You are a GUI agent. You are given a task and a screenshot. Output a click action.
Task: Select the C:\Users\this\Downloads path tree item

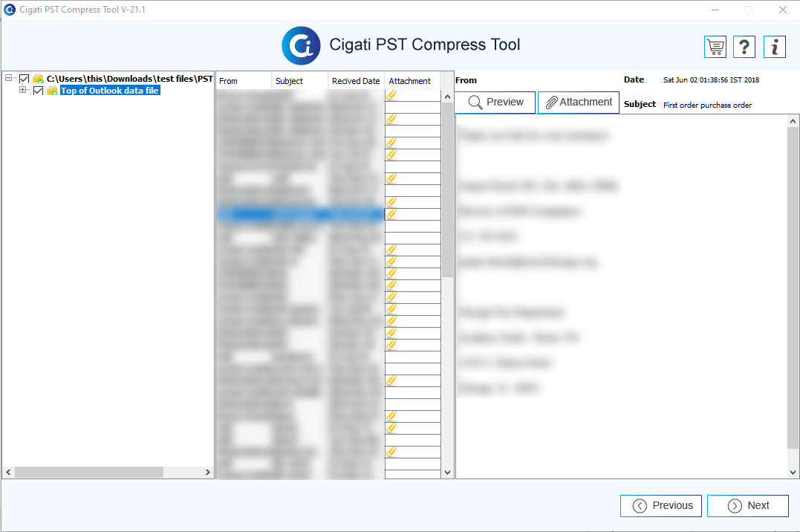pyautogui.click(x=129, y=79)
